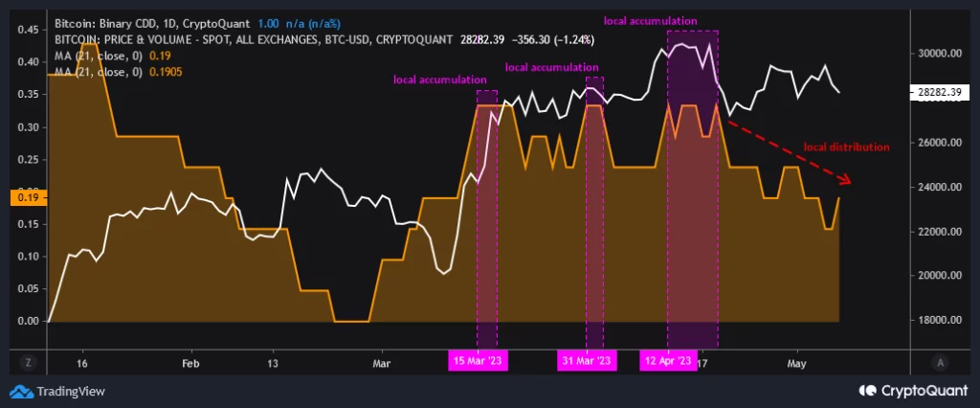Viewport: 980px width, 408px height.
Task: Click the orange 0.19 value label
Action: (26, 198)
